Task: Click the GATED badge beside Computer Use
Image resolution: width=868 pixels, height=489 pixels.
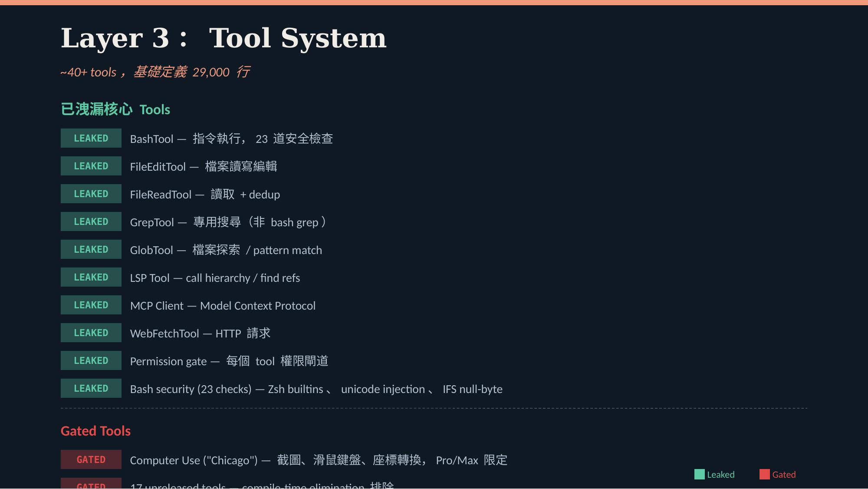Action: point(91,459)
